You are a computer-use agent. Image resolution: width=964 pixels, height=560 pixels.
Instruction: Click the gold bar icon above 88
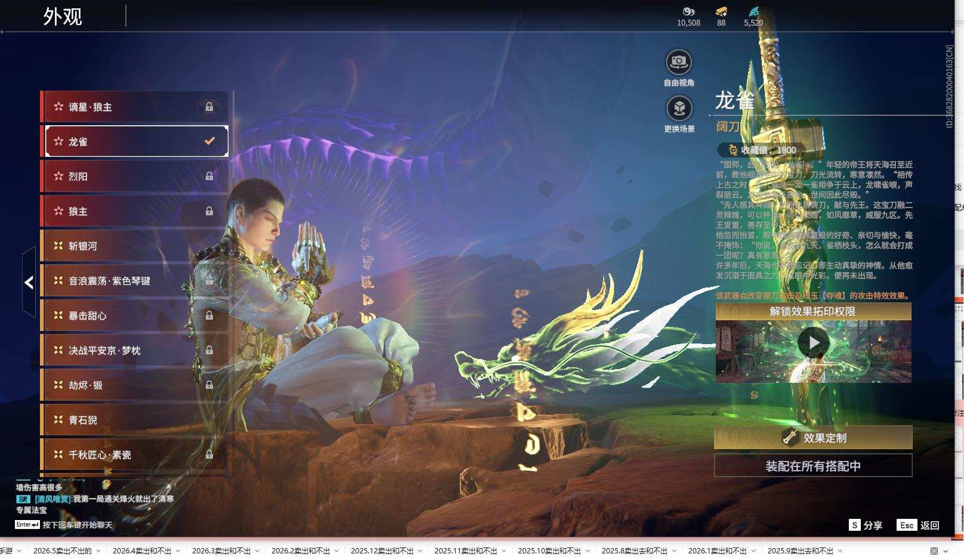click(721, 11)
